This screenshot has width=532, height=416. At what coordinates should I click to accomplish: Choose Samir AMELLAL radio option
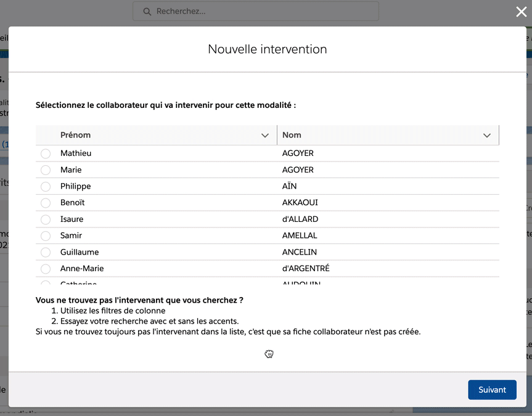click(46, 236)
